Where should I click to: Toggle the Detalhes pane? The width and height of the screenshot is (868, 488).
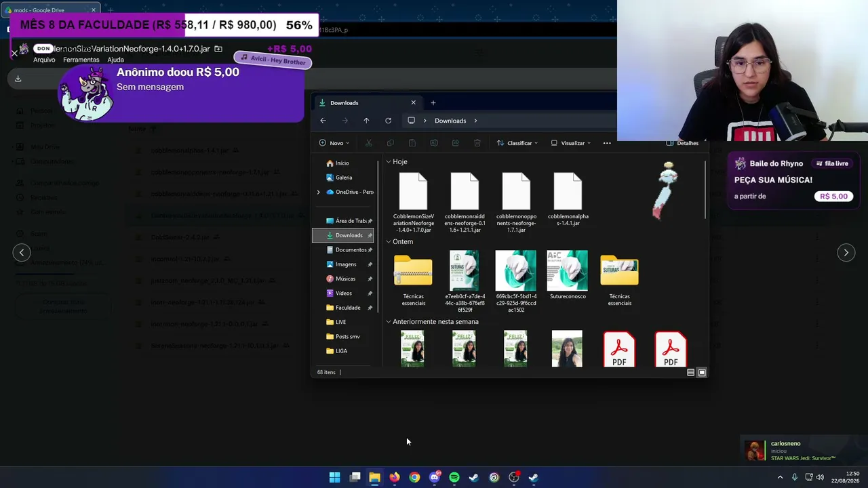682,143
